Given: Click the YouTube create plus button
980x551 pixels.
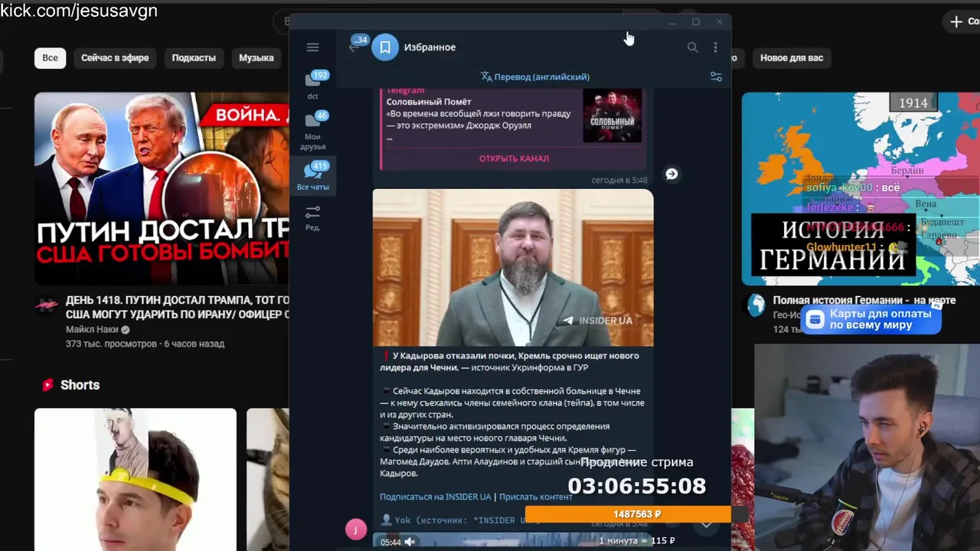Looking at the screenshot, I should coord(964,21).
